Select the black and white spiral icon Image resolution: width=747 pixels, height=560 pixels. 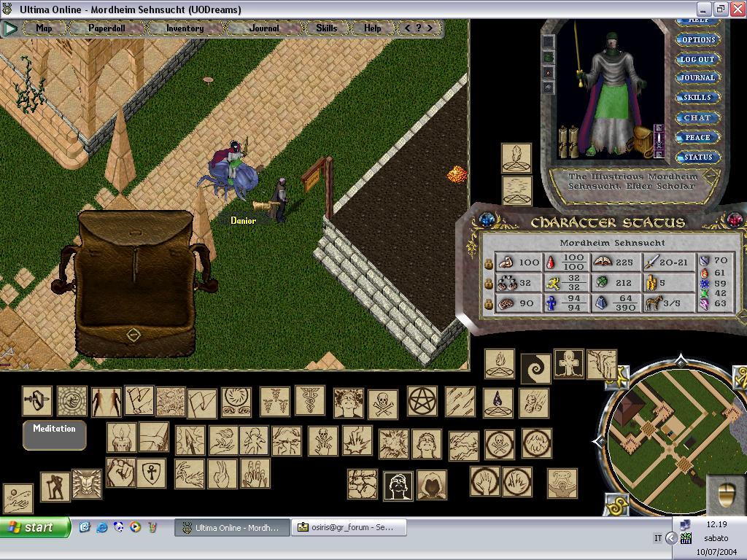click(536, 368)
